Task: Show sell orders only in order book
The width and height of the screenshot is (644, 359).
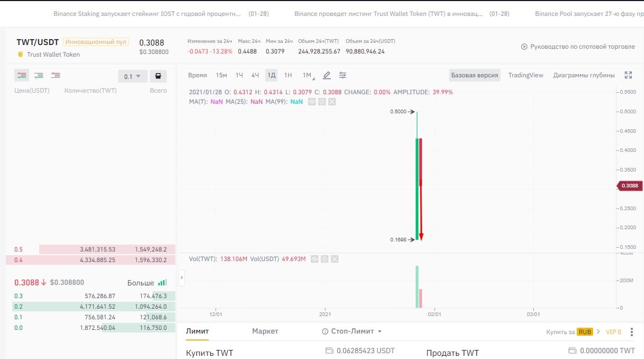Action: [56, 76]
